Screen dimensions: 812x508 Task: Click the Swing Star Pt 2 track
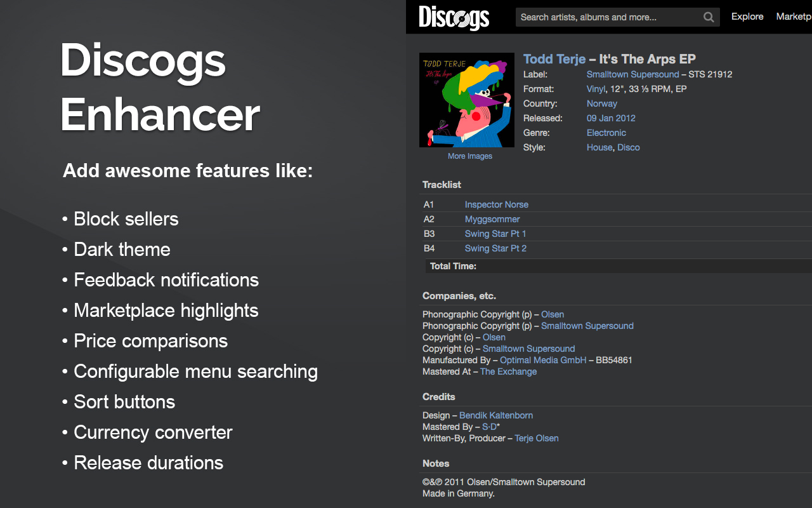(495, 248)
